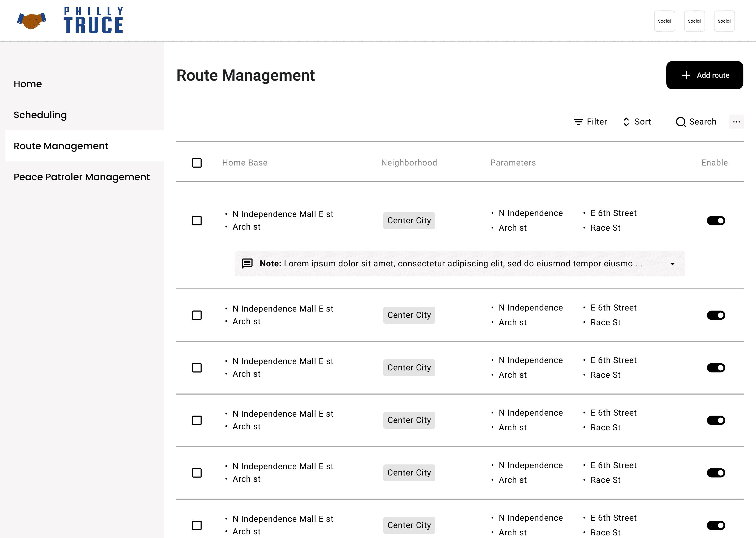Click the filter lines icon
The width and height of the screenshot is (756, 538).
pyautogui.click(x=578, y=122)
